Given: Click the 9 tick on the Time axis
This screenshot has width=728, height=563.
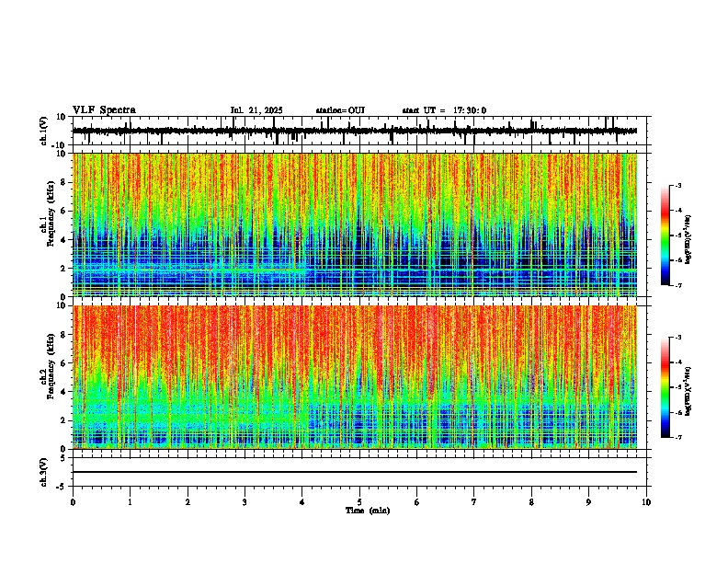Looking at the screenshot, I should point(588,502).
